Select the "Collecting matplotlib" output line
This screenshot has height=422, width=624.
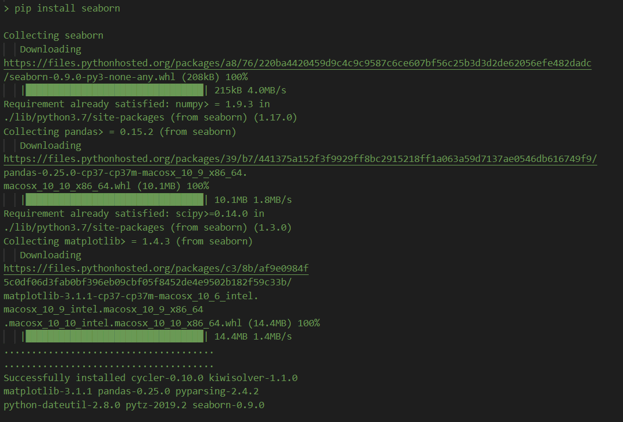[x=127, y=241]
